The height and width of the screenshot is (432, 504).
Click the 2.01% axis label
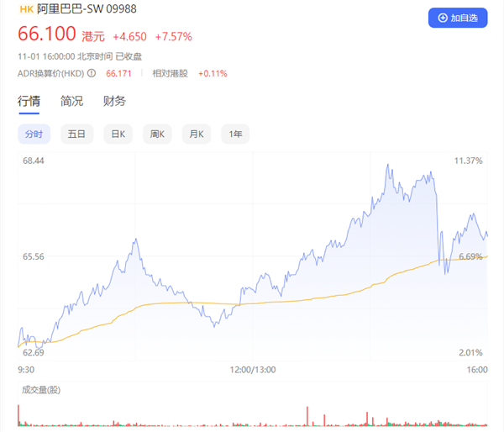470,352
